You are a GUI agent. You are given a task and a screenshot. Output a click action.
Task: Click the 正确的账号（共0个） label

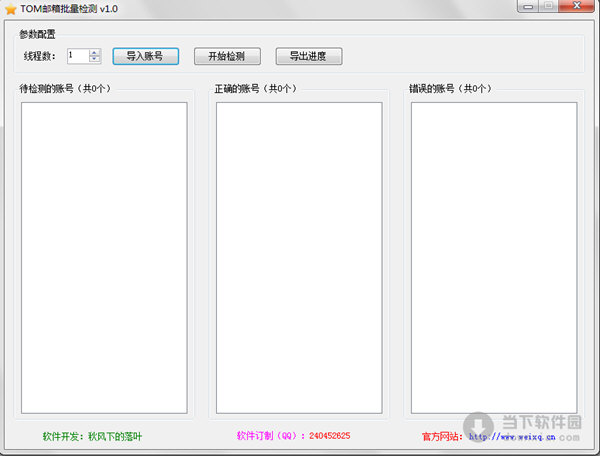256,89
